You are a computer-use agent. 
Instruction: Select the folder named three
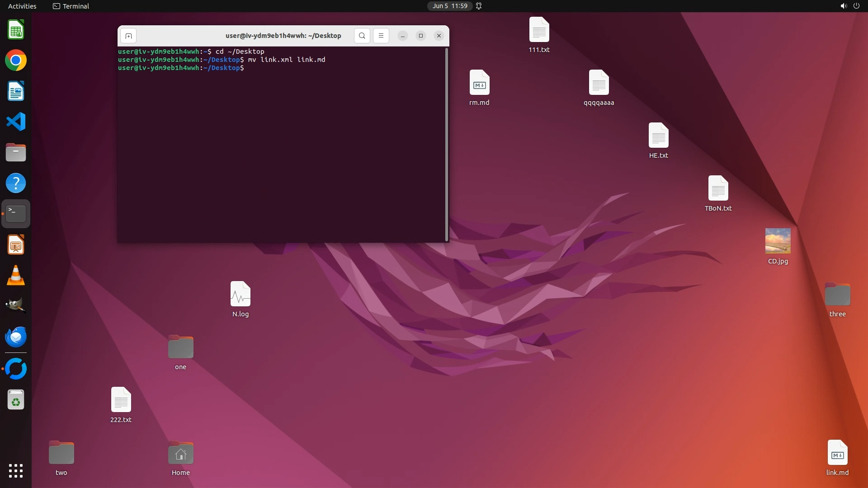[x=837, y=295]
